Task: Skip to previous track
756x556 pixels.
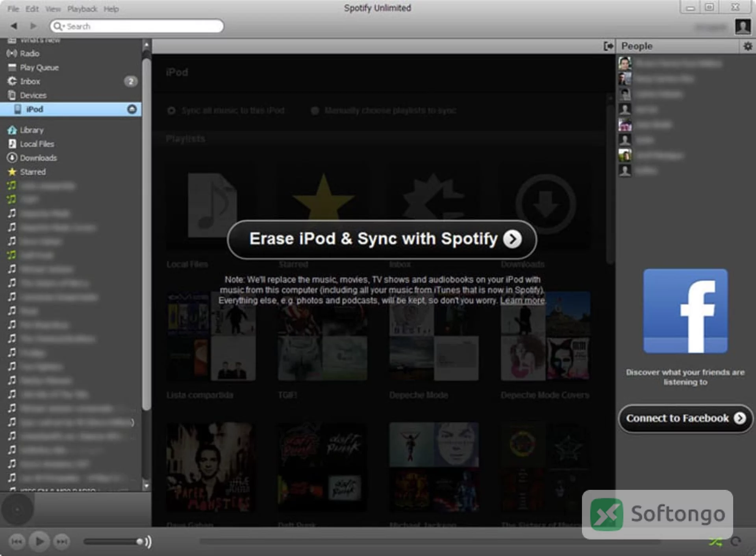Action: [x=17, y=542]
